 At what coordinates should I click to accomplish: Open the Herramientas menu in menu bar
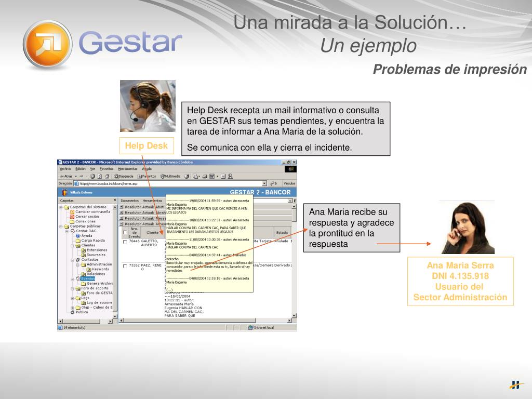[128, 169]
